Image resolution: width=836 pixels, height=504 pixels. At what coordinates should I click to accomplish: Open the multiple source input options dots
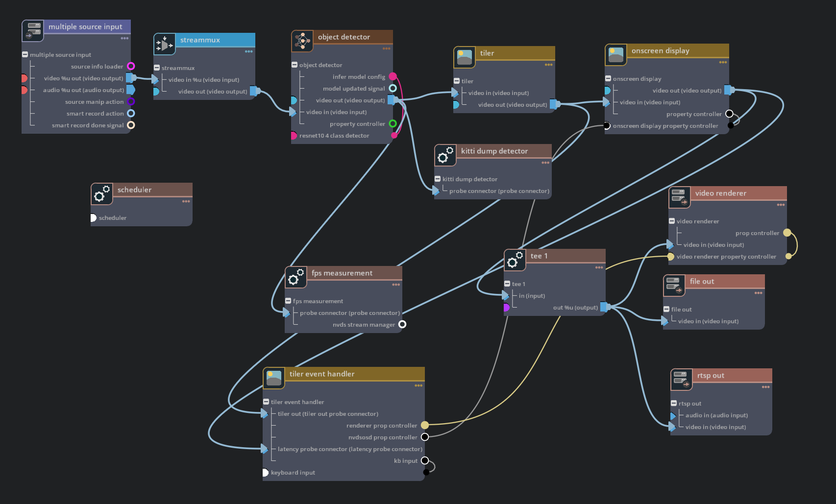125,38
